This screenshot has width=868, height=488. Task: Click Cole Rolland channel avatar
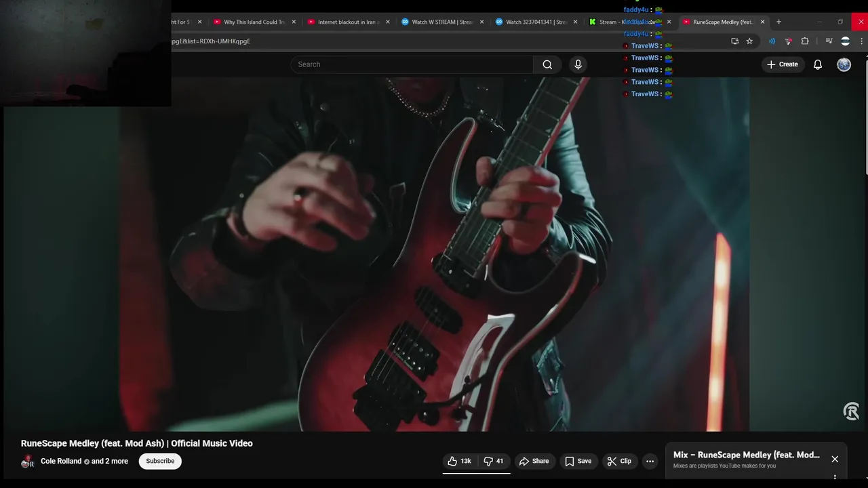tap(28, 462)
